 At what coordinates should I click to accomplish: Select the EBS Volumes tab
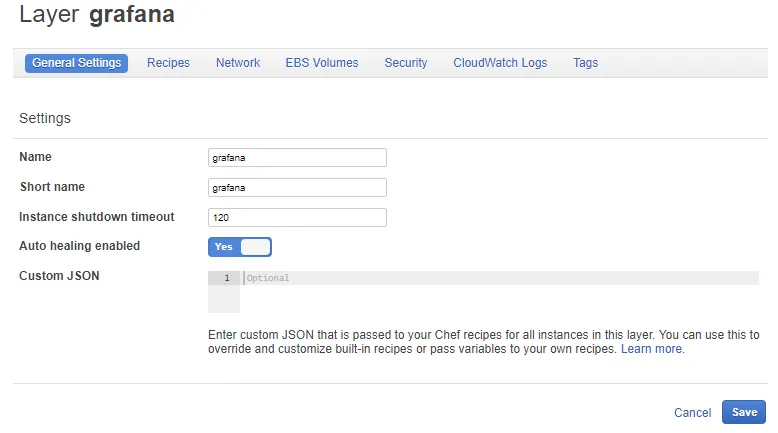[x=322, y=63]
